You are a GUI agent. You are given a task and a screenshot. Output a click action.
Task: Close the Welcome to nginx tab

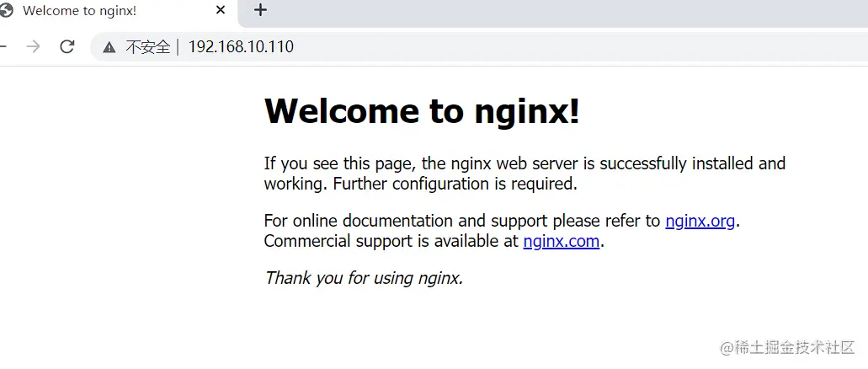coord(221,10)
